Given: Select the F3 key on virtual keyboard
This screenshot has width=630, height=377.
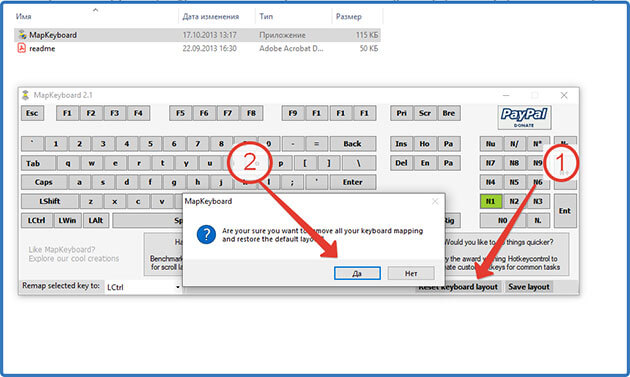Looking at the screenshot, I should pos(115,113).
